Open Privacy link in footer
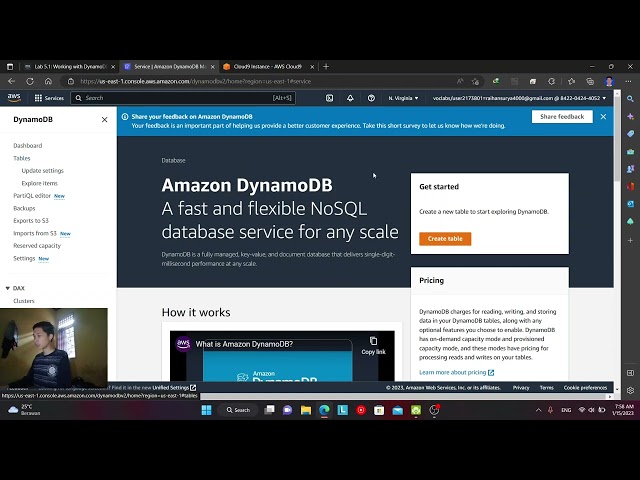This screenshot has height=480, width=640. [521, 388]
